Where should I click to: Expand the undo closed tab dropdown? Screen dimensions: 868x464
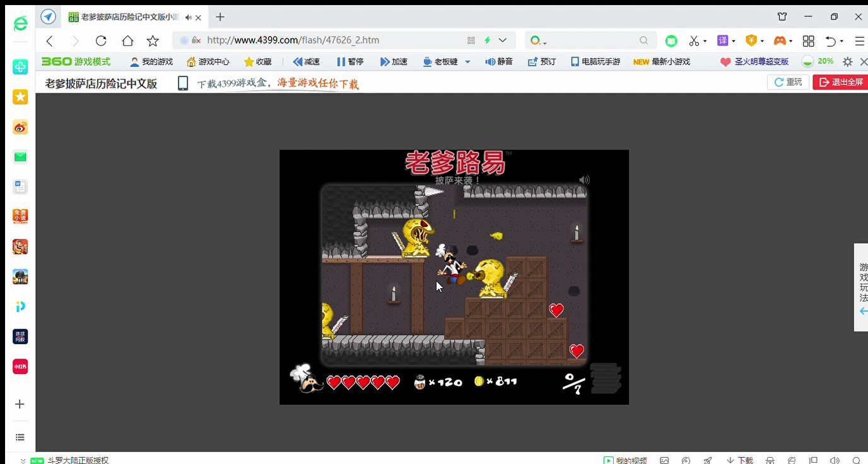point(842,42)
